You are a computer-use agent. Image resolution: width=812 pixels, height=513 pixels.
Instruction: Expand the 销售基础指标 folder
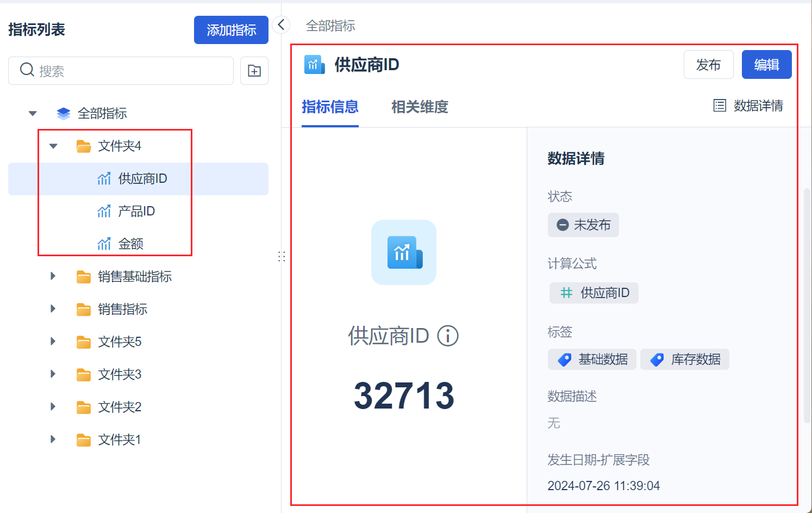click(53, 276)
